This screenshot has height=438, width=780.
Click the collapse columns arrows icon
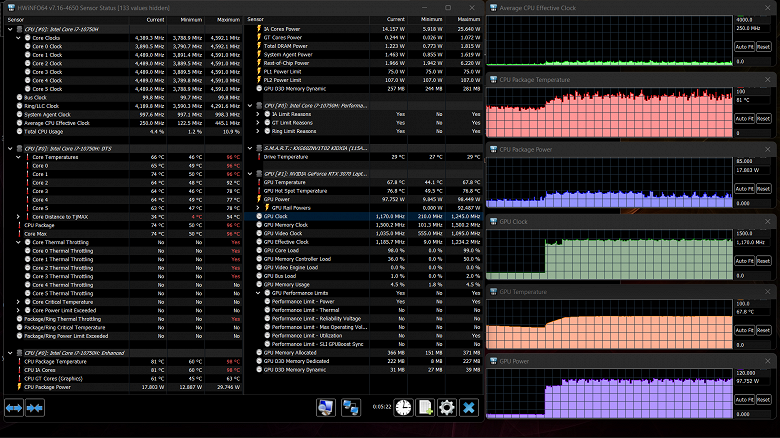[35, 408]
